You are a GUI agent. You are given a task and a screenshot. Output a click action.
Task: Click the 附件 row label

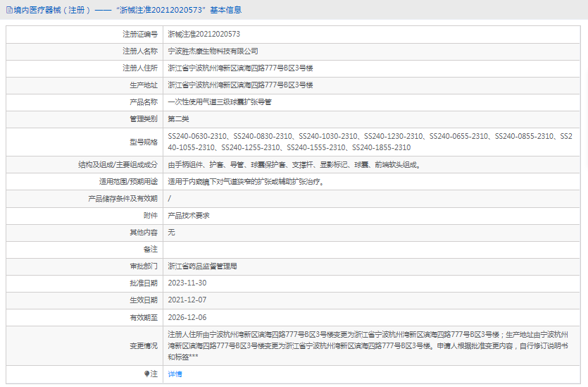[151, 216]
